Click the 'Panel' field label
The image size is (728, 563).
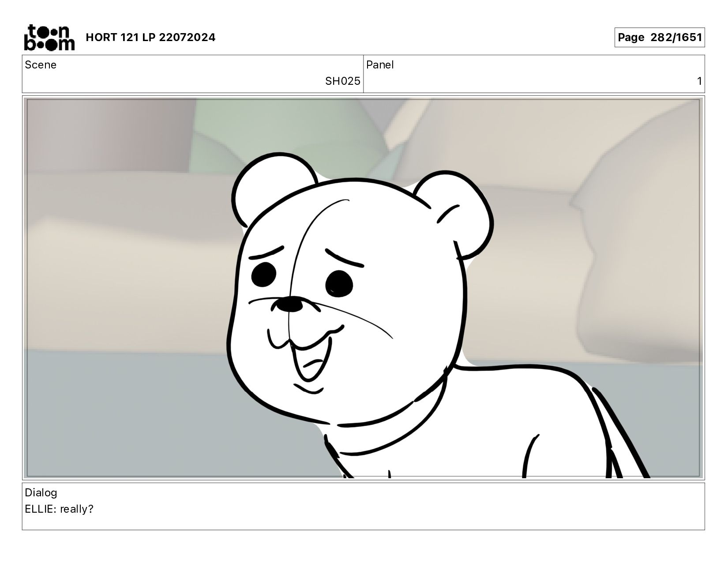pyautogui.click(x=380, y=65)
